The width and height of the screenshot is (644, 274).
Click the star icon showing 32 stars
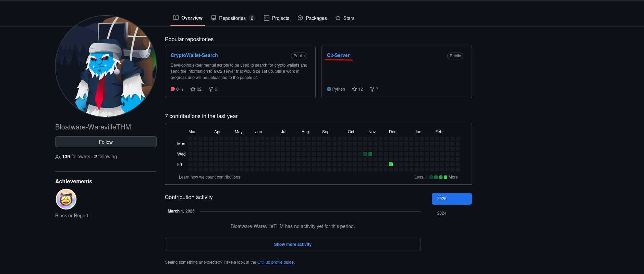coord(193,89)
